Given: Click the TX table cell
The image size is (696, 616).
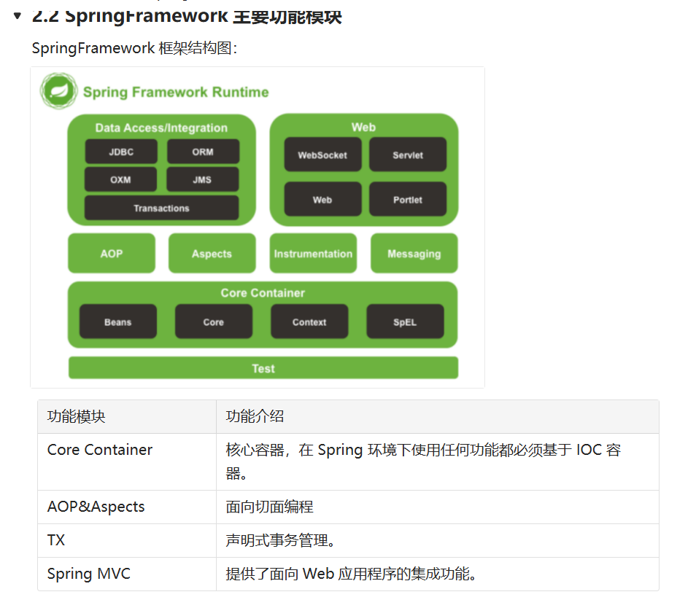Looking at the screenshot, I should [x=127, y=540].
